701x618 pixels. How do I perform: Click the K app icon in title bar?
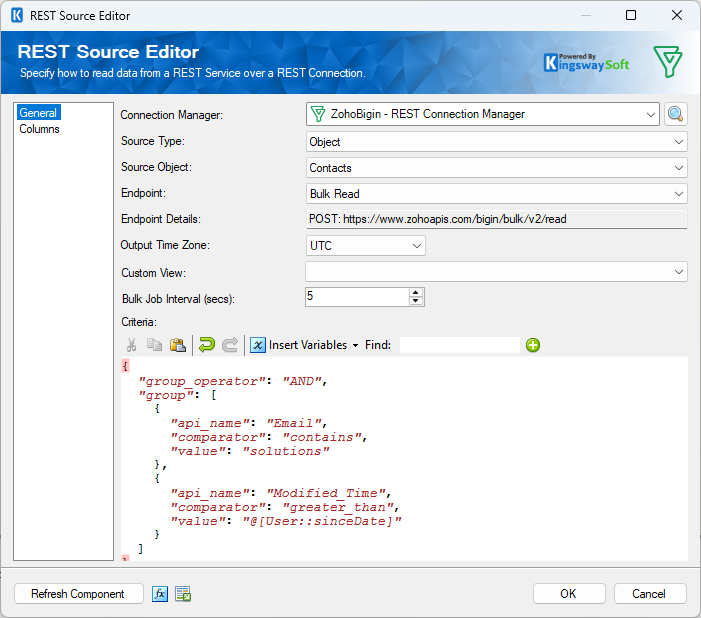coord(17,16)
